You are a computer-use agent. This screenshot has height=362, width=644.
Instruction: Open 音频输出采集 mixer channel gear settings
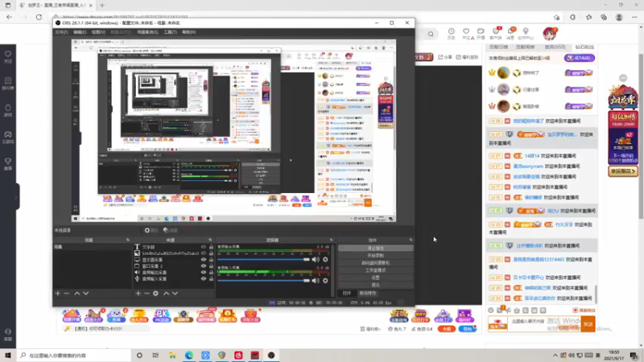click(325, 259)
